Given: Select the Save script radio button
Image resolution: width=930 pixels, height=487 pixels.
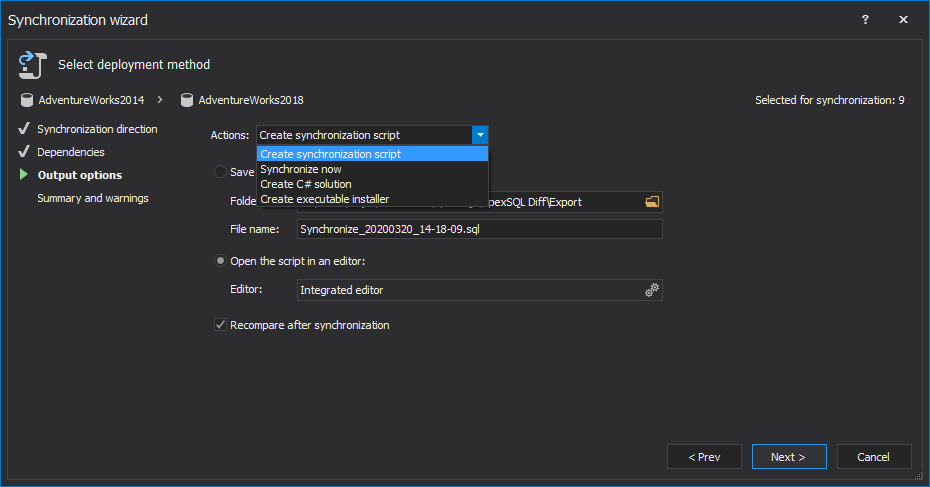Looking at the screenshot, I should [220, 172].
